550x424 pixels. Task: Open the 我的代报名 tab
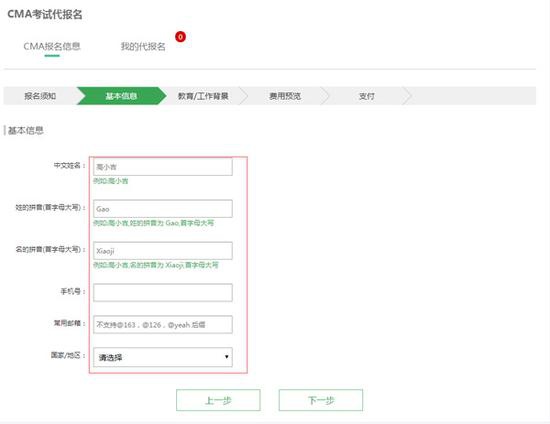143,46
